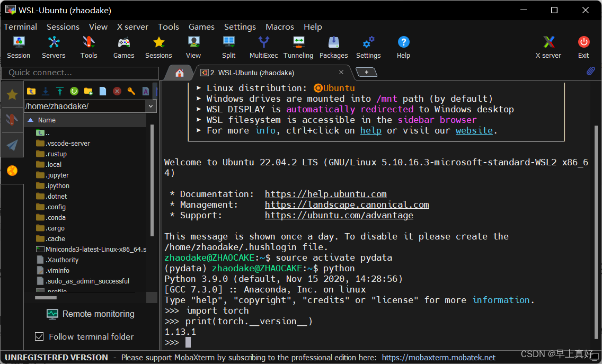Open https://landscape.canonical.com link

click(347, 205)
